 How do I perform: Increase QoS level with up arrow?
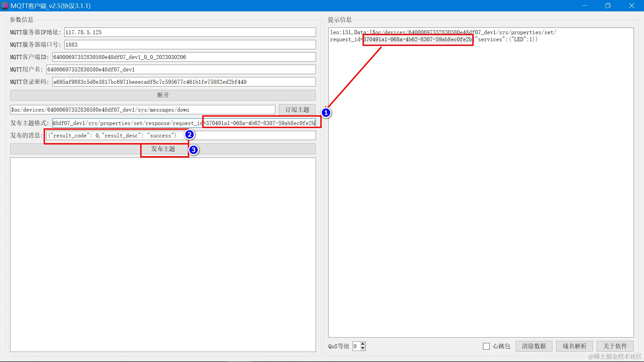[363, 344]
